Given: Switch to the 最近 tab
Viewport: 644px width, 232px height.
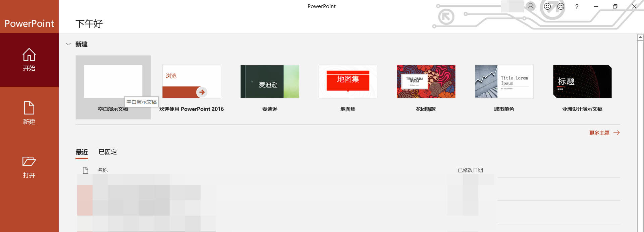Looking at the screenshot, I should tap(82, 152).
